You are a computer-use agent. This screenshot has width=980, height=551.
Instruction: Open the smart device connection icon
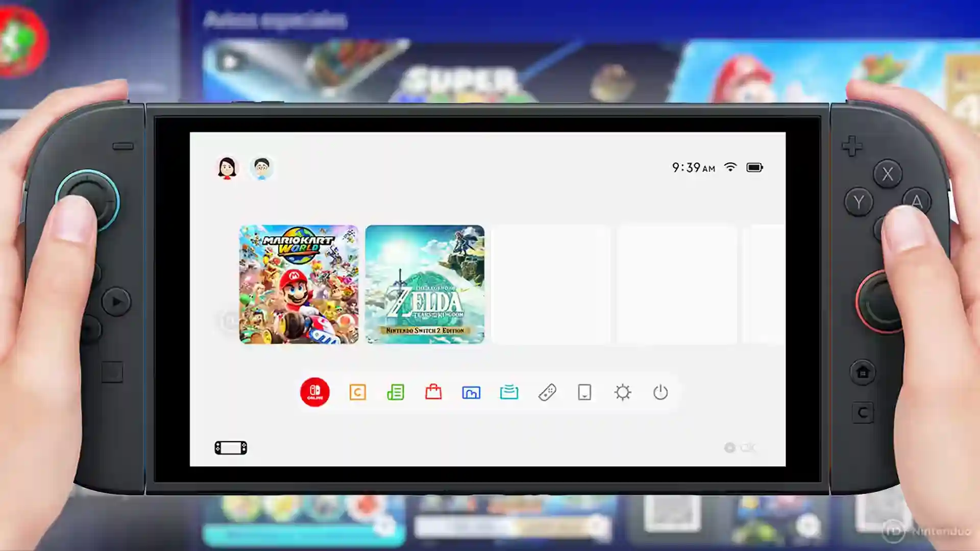click(x=584, y=392)
